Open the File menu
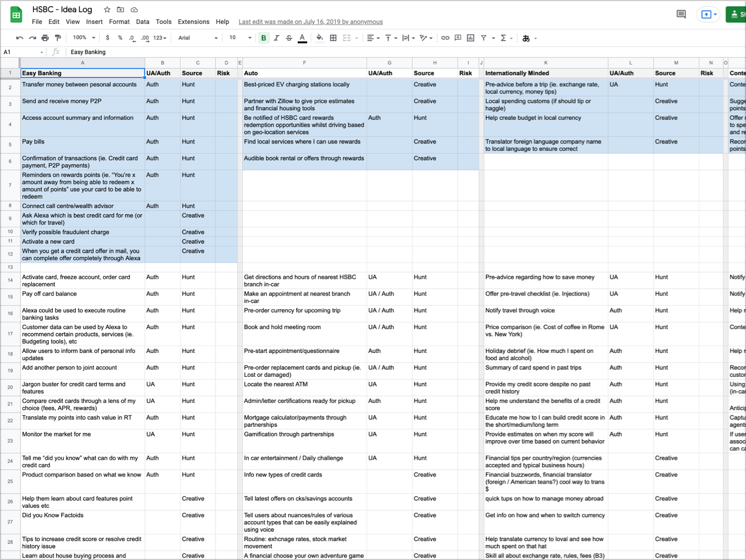746x560 pixels. click(x=37, y=22)
